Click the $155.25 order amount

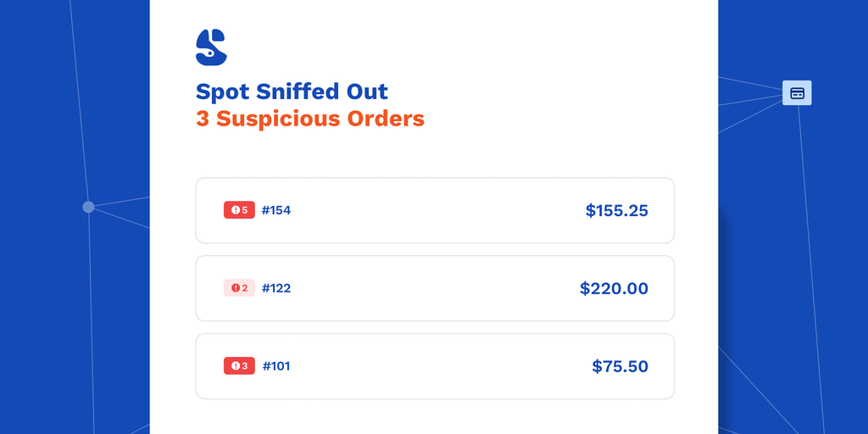point(616,210)
